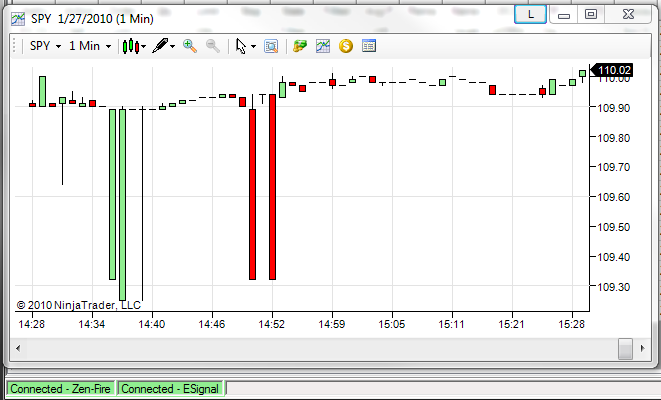Open the data box table icon

tap(369, 46)
